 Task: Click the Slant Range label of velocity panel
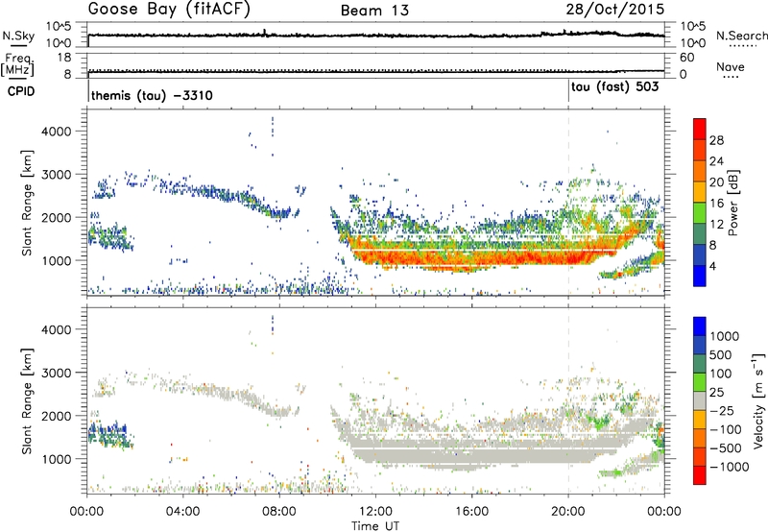pyautogui.click(x=27, y=401)
